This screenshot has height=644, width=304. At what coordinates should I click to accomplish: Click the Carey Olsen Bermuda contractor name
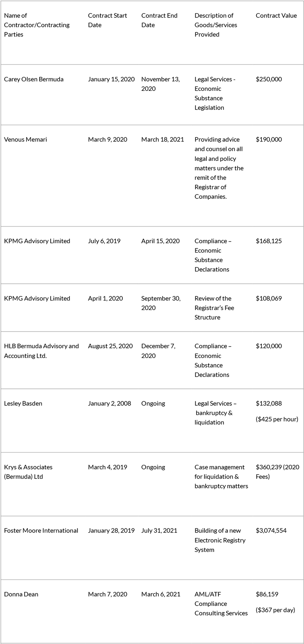click(34, 79)
